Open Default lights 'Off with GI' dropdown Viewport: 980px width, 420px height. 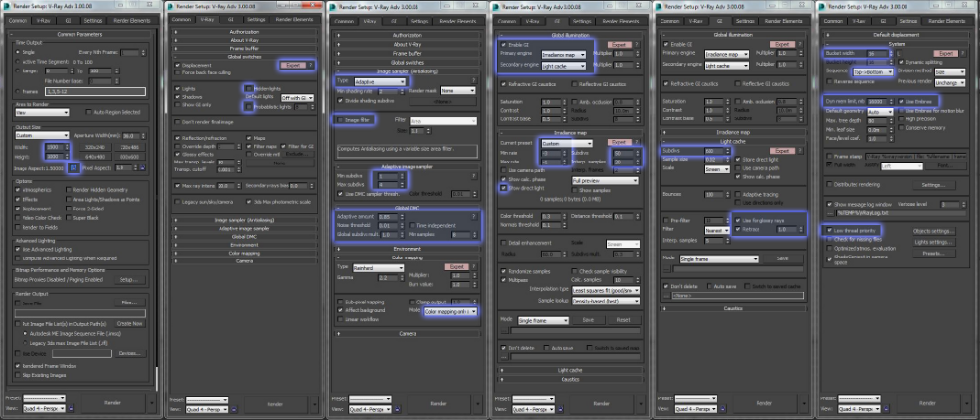click(298, 98)
